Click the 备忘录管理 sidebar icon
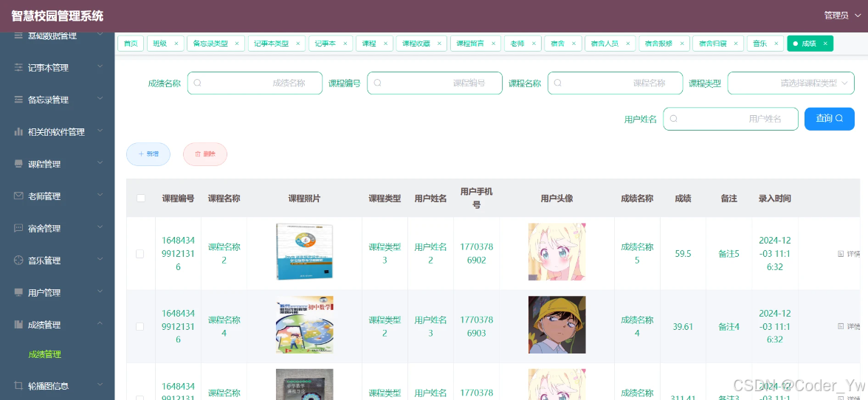Image resolution: width=868 pixels, height=400 pixels. (x=18, y=100)
